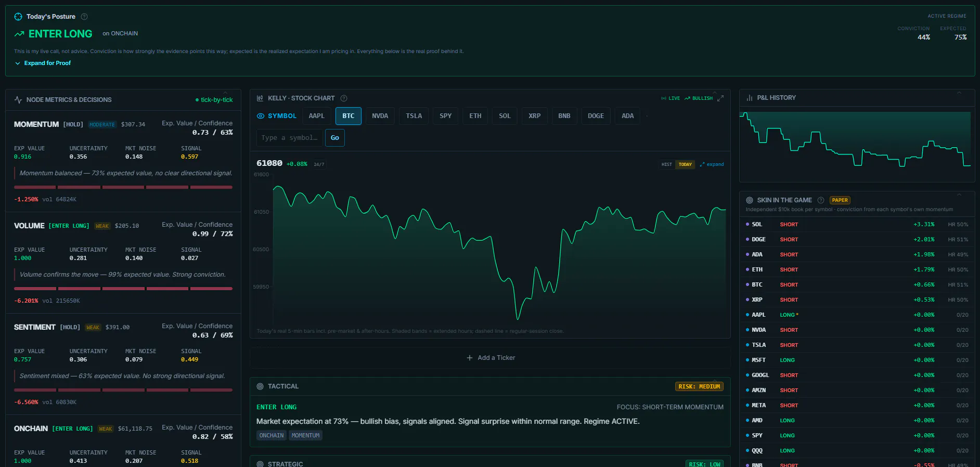Collapse the P&L History panel
This screenshot has height=467, width=980.
[x=959, y=93]
